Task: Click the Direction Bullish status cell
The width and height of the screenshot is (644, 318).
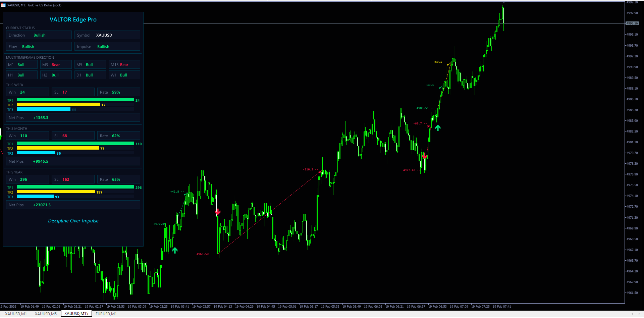Action: 39,35
